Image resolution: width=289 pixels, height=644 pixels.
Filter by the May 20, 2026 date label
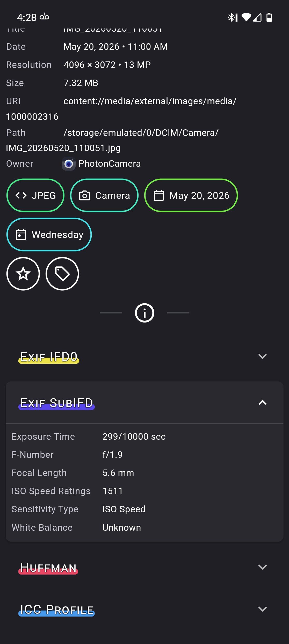199,195
